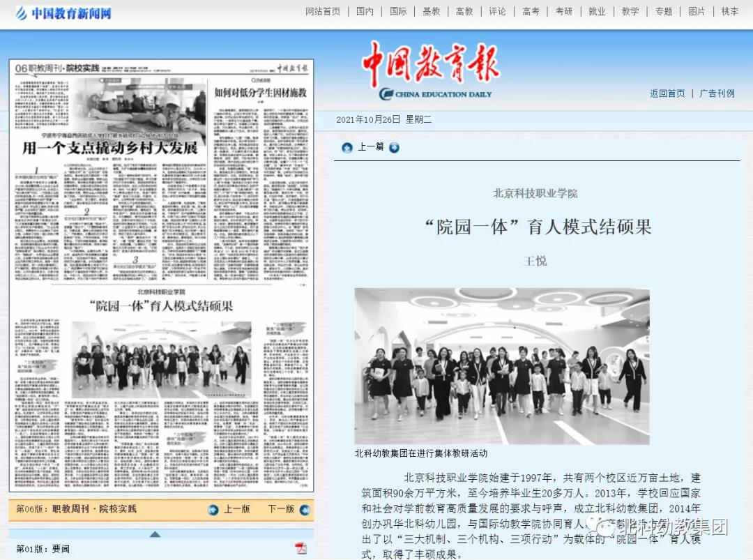Click the group photo in the article
753x560 pixels.
tap(501, 366)
